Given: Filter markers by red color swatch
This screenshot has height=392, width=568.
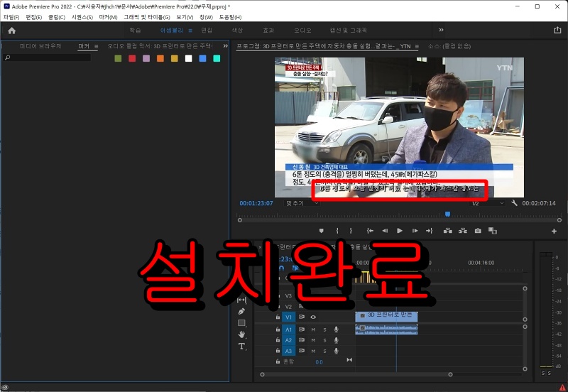Looking at the screenshot, I should click(132, 58).
